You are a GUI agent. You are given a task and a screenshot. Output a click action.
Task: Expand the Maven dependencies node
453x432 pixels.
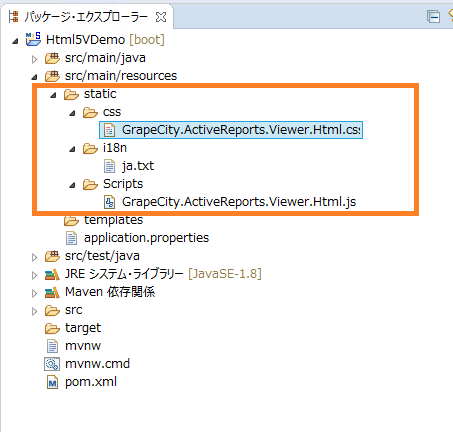coord(34,293)
